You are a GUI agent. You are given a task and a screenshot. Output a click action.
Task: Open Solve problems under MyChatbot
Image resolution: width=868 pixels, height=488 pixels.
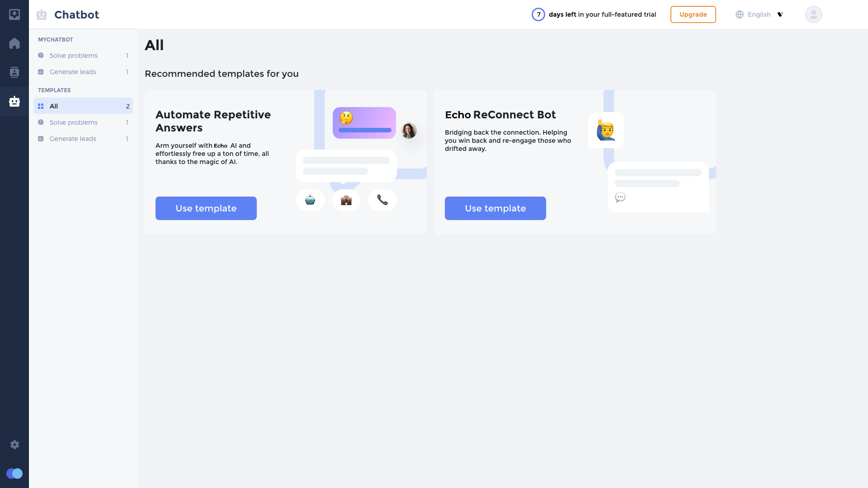tap(74, 56)
